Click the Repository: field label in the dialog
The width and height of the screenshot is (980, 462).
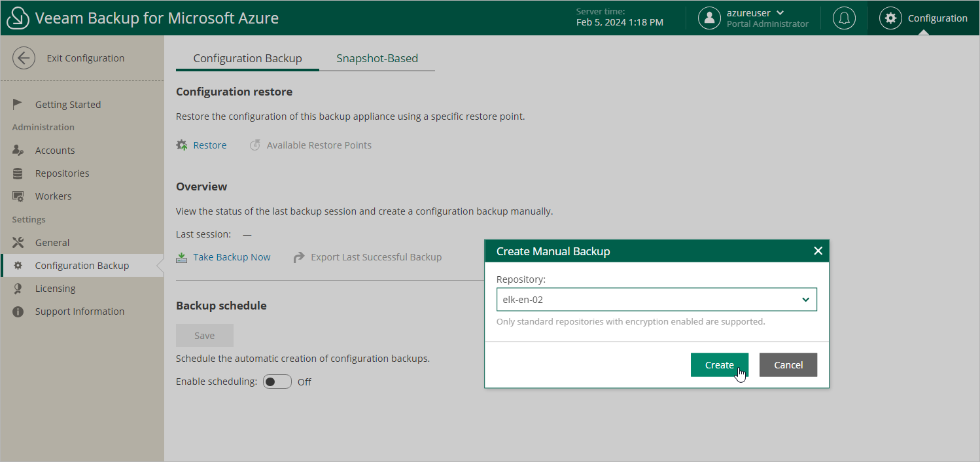tap(521, 279)
